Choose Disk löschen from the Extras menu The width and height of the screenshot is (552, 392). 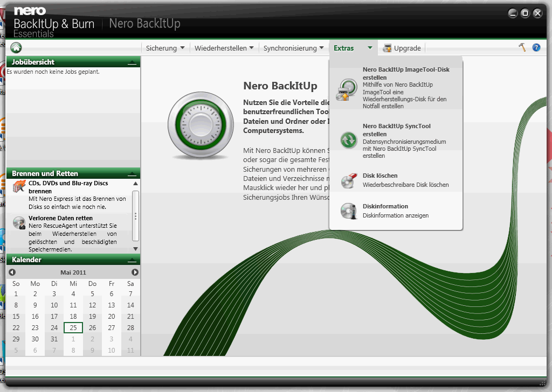[396, 180]
